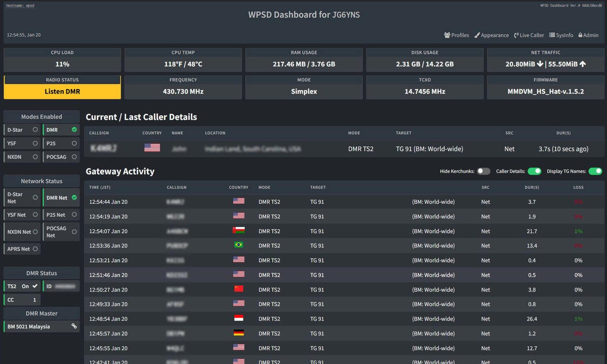Image resolution: width=607 pixels, height=364 pixels.
Task: Click the status circle next to NXDN mode
Action: point(35,157)
